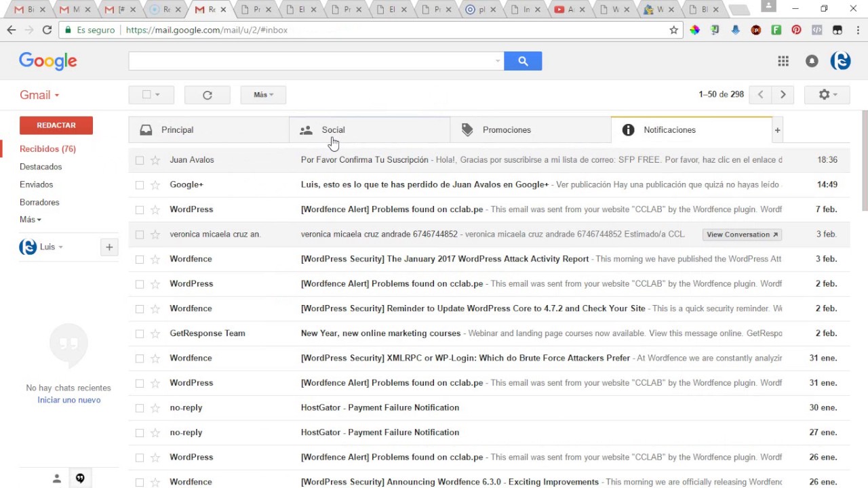Open the contacts icon at sidebar bottom
This screenshot has height=488, width=868.
tap(57, 479)
